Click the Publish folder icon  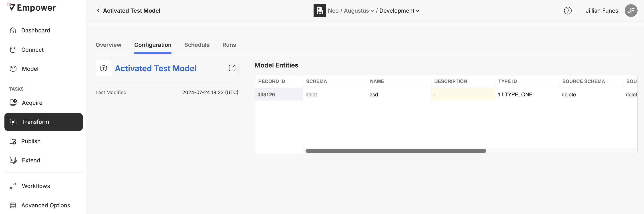(x=13, y=141)
